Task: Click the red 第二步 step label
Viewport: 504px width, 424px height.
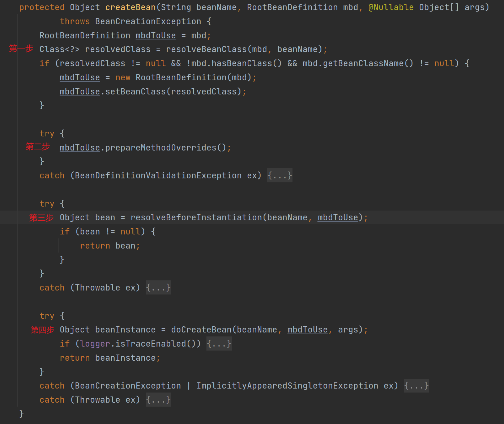Action: coord(38,147)
